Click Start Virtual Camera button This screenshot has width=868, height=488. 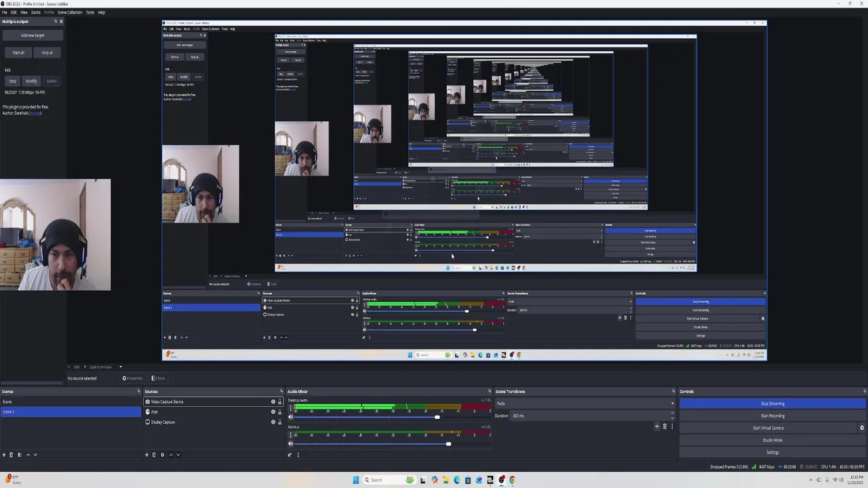[x=768, y=428]
